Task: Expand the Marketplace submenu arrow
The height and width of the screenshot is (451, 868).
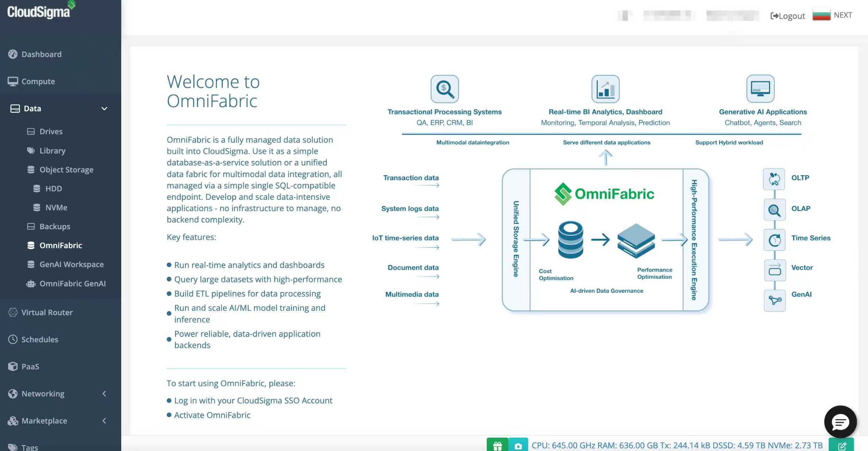Action: click(x=104, y=421)
